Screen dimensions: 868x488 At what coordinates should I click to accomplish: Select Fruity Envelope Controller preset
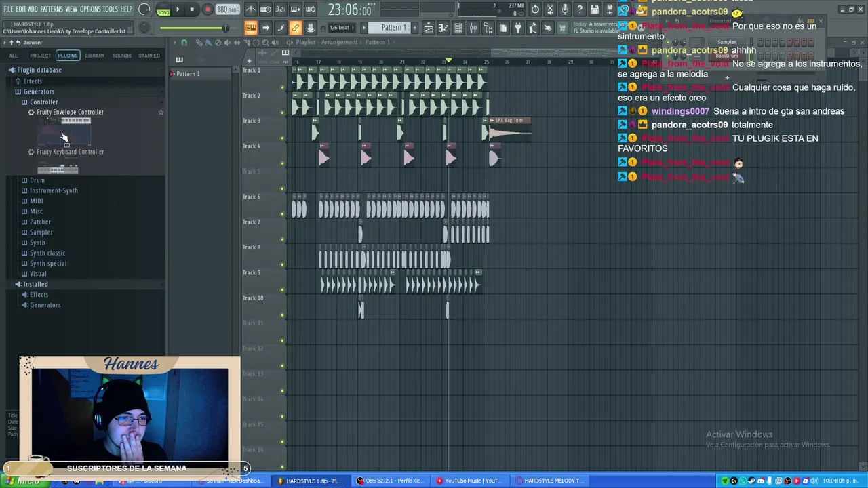(x=70, y=112)
